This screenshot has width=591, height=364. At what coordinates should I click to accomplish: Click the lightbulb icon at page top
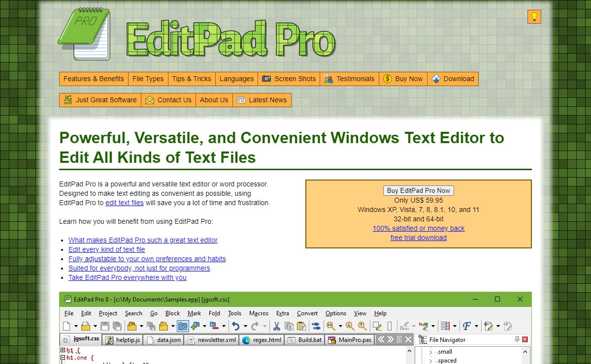coord(534,17)
